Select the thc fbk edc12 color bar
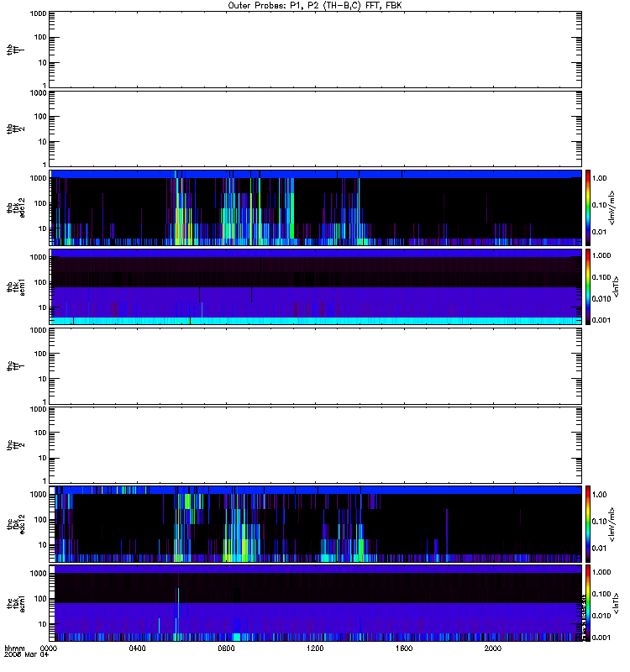This screenshot has width=630, height=672. point(588,524)
